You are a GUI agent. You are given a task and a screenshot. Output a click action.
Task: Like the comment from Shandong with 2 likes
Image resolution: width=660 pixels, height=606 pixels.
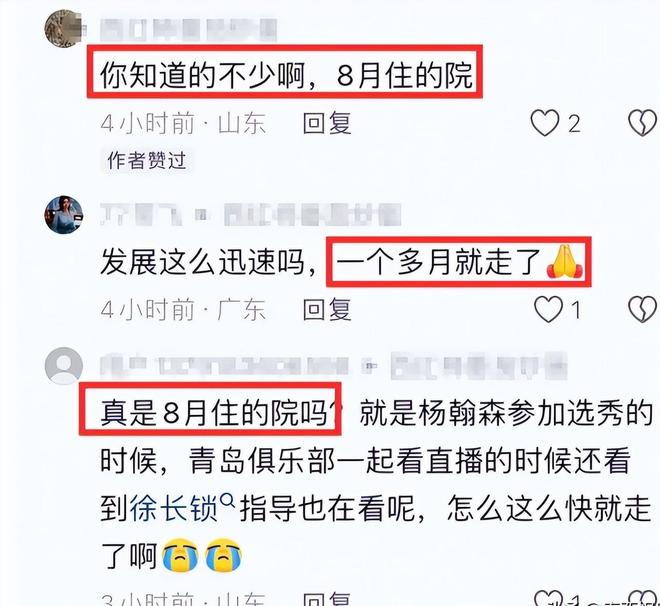click(x=545, y=123)
